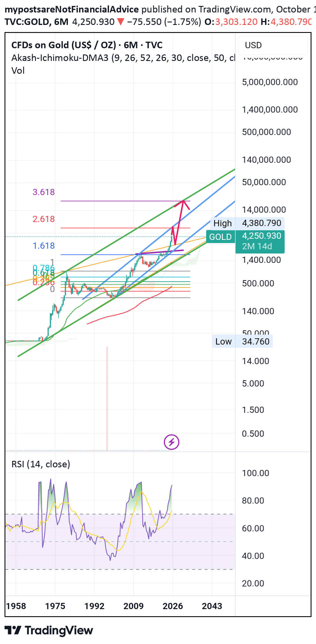The image size is (316, 644).
Task: Click the 2026 marker on time axis
Action: pyautogui.click(x=172, y=606)
